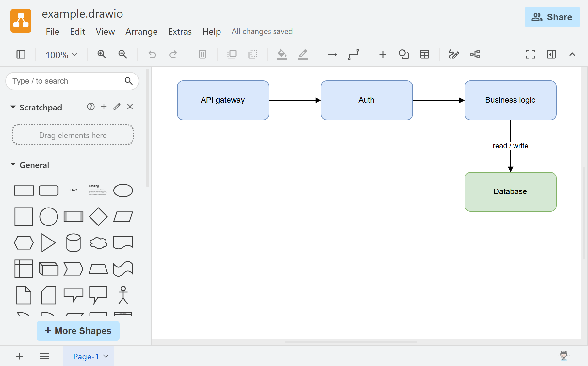Open the waypoints connector style tool
This screenshot has height=366, width=588.
point(353,54)
